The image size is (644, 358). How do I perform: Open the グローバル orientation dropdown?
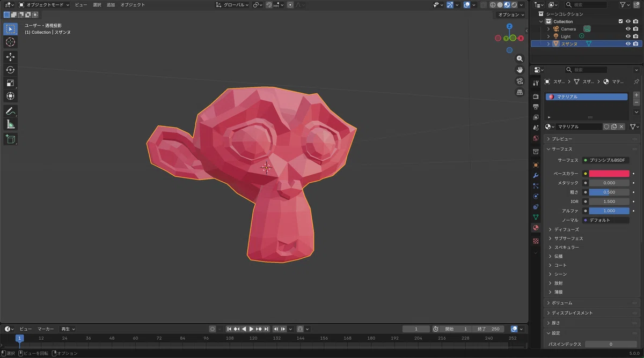click(x=232, y=5)
